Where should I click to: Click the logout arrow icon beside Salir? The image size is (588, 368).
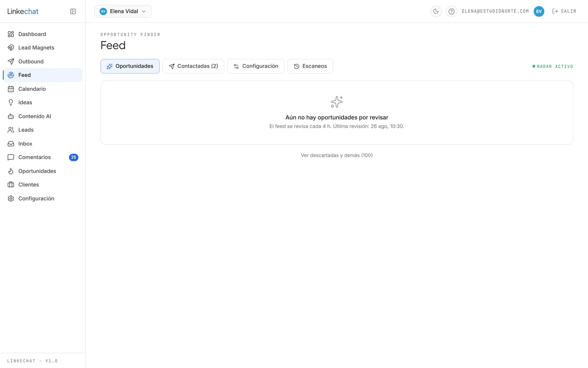(x=555, y=11)
